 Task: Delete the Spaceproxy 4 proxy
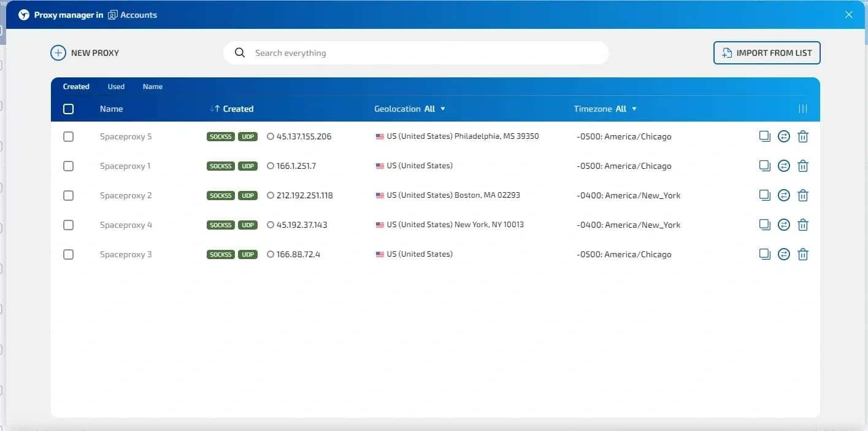point(802,225)
